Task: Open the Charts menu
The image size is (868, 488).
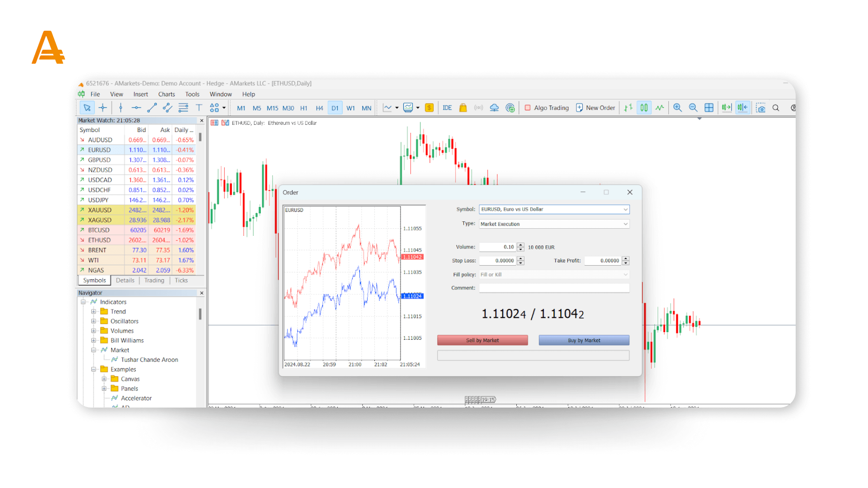Action: click(166, 94)
